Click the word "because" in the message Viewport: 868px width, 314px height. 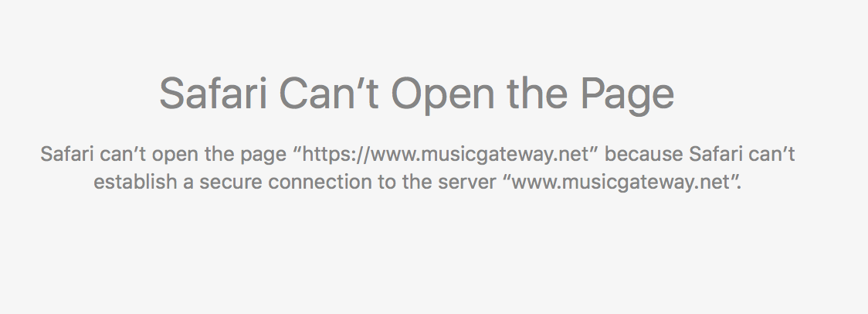(x=644, y=154)
